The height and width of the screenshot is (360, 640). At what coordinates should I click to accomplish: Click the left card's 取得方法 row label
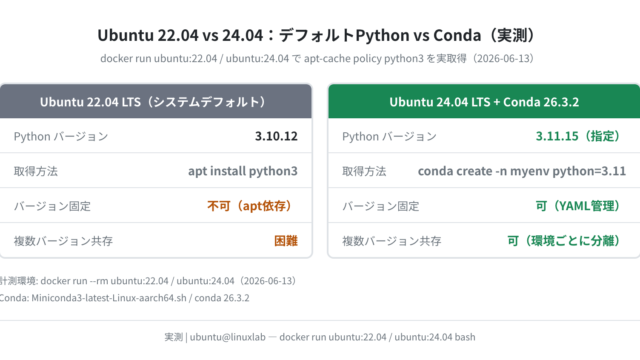coord(36,171)
